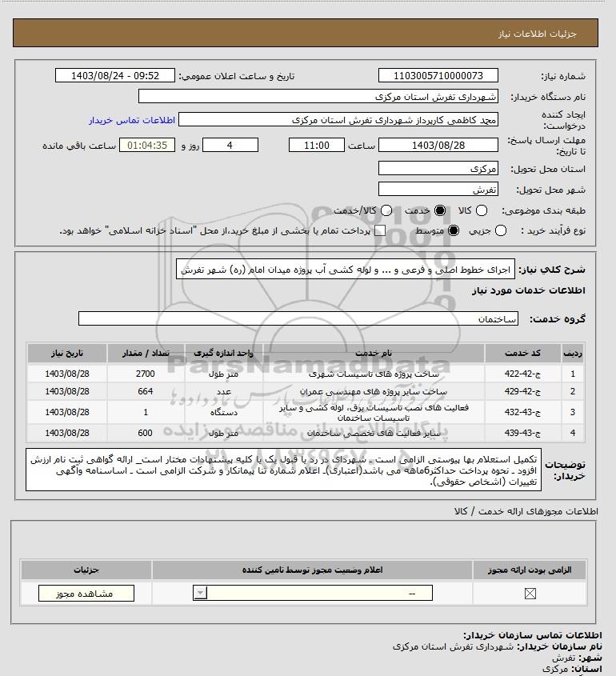Click the اطلاعات تماس سازمان خریدار heading
This screenshot has height=676, width=616.
click(532, 635)
